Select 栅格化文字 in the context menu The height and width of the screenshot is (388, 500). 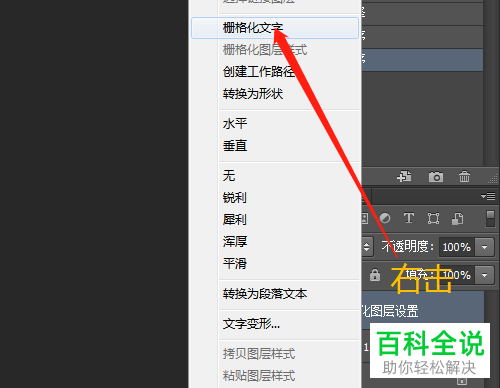pyautogui.click(x=275, y=28)
